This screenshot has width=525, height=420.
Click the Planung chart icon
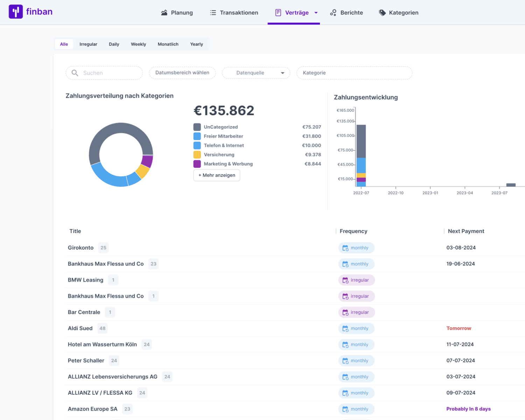coord(164,13)
